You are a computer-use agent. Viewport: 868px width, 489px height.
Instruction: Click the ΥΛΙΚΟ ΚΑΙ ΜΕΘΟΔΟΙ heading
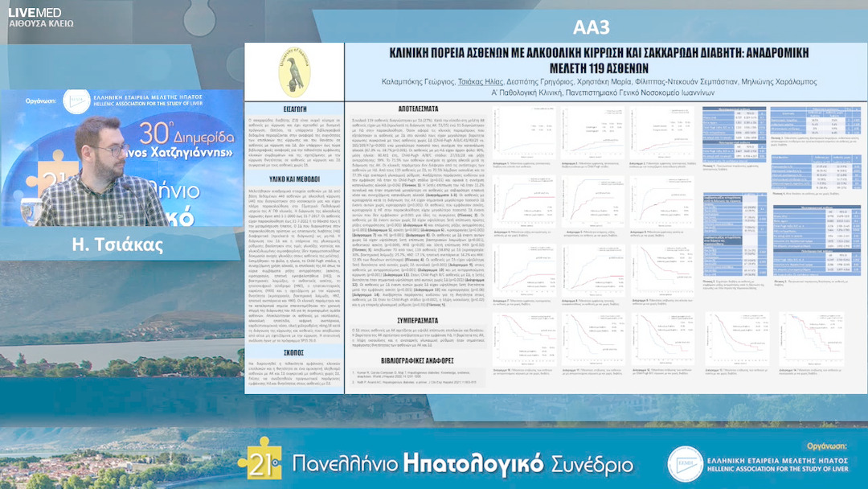[x=297, y=181]
